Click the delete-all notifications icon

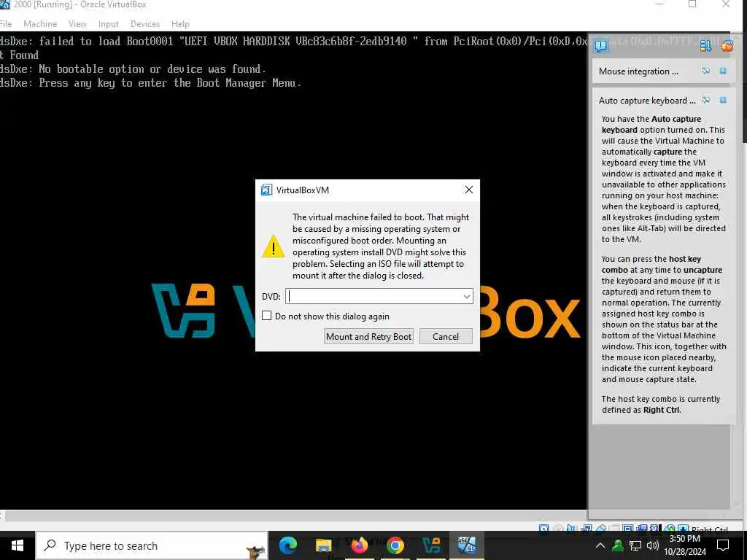tap(727, 46)
